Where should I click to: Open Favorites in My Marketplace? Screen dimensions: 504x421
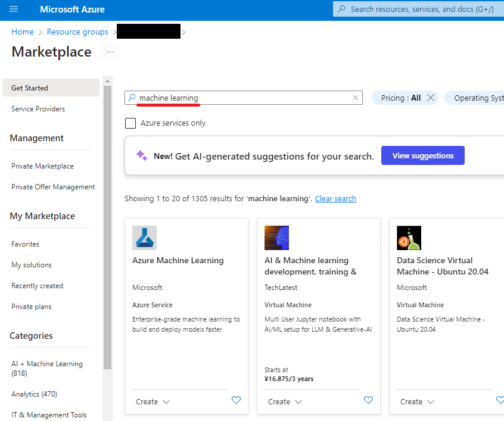tap(25, 244)
